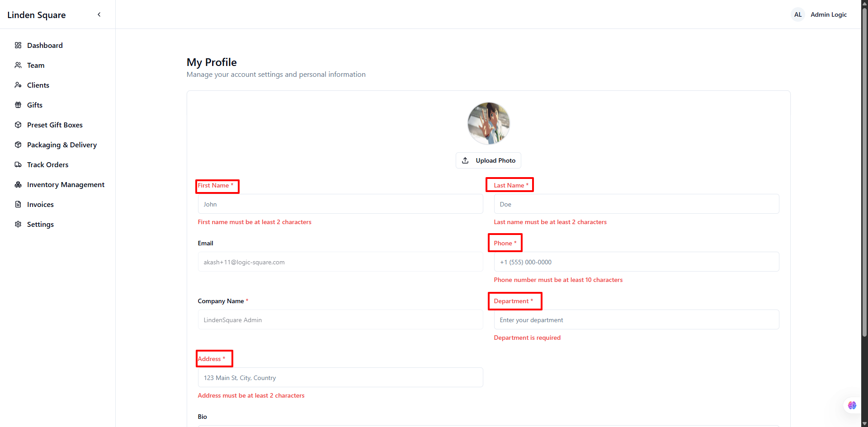Click the Track Orders truck icon
The width and height of the screenshot is (868, 427).
(x=18, y=164)
